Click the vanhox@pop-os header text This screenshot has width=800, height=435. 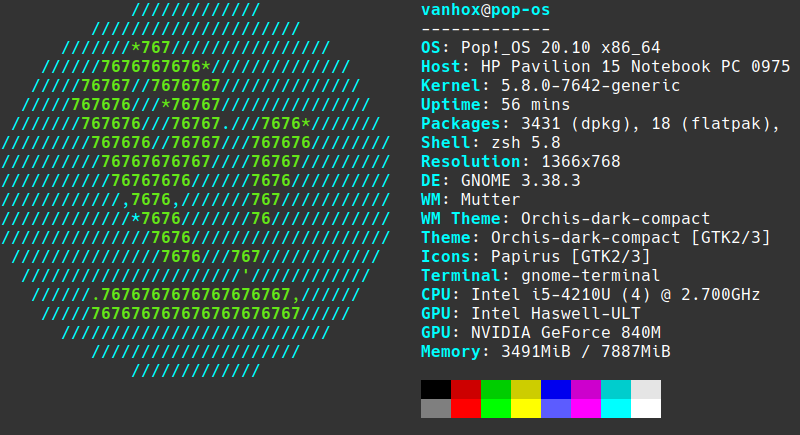pyautogui.click(x=485, y=10)
